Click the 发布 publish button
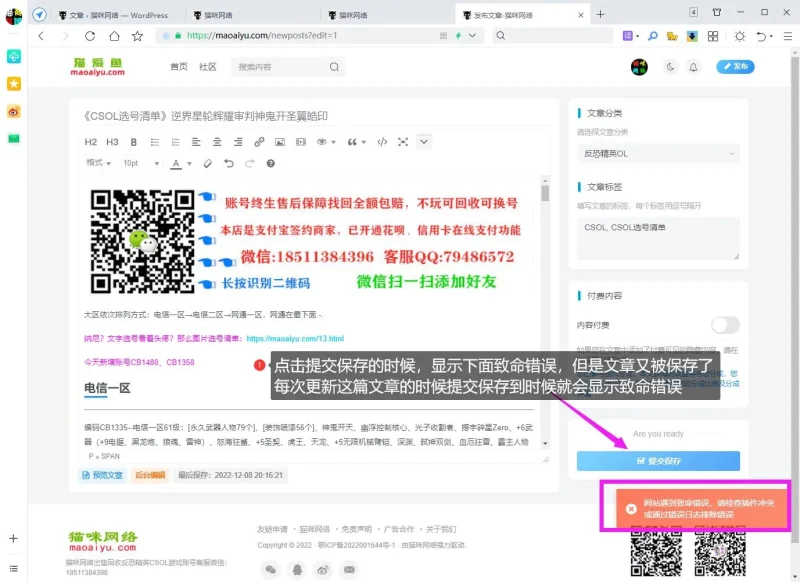Screen dimensions: 800x582 [735, 66]
